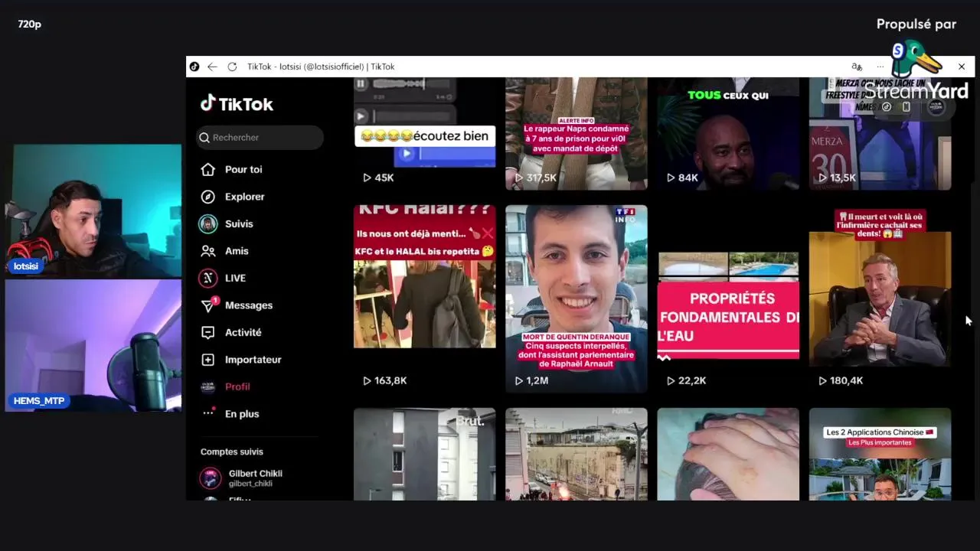Viewport: 980px width, 551px height.
Task: Click the gilbert_chikli username
Action: pyautogui.click(x=250, y=484)
